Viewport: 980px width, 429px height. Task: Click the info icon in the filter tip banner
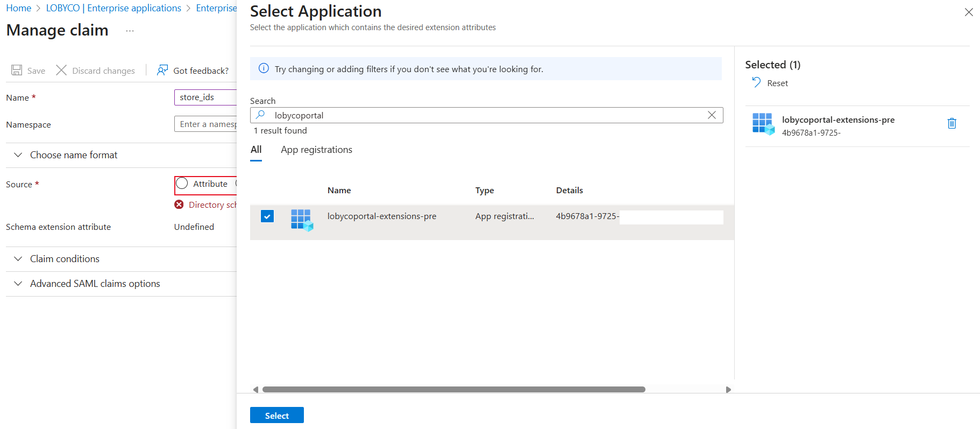point(264,68)
